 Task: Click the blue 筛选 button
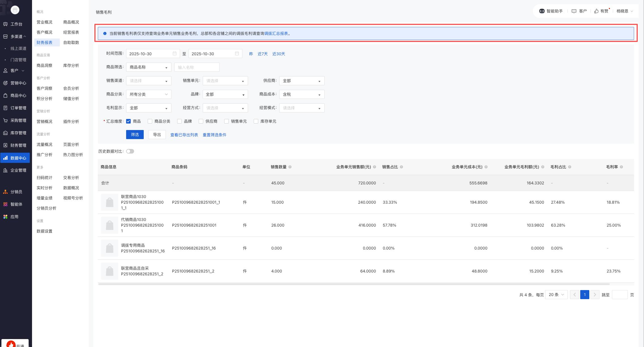point(135,135)
